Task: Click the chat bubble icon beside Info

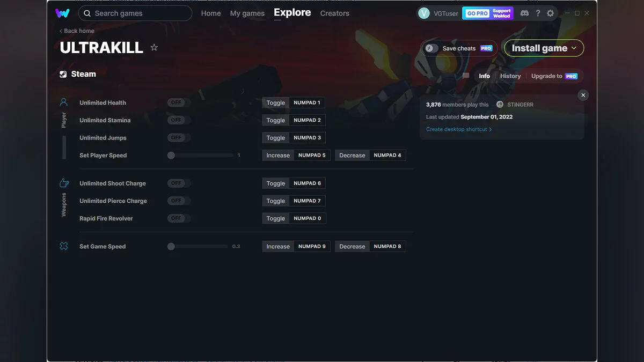Action: click(x=466, y=76)
